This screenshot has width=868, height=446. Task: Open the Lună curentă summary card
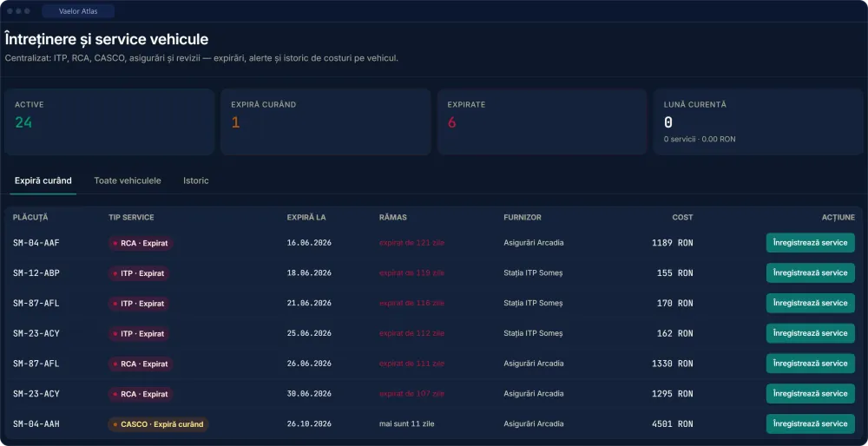(x=759, y=121)
